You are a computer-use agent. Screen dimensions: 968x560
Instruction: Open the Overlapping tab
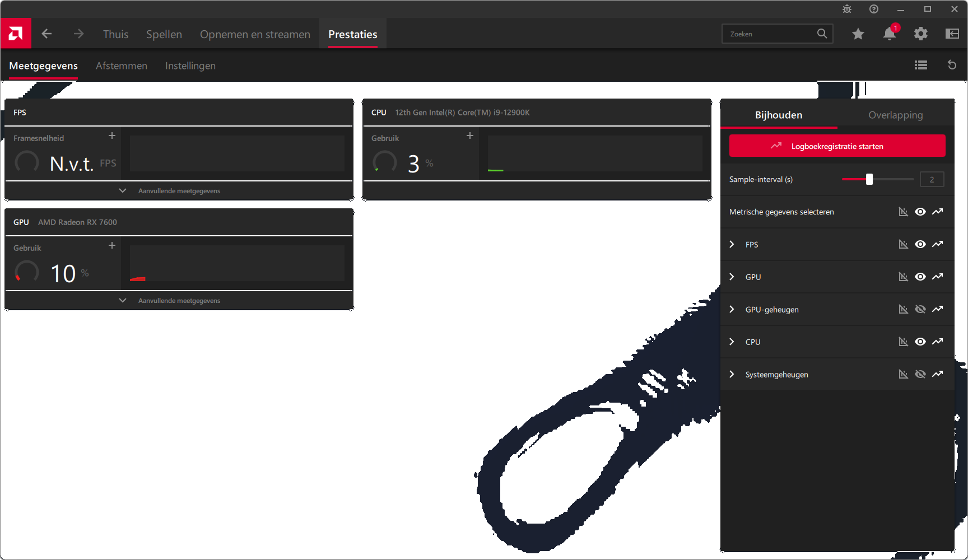point(895,115)
